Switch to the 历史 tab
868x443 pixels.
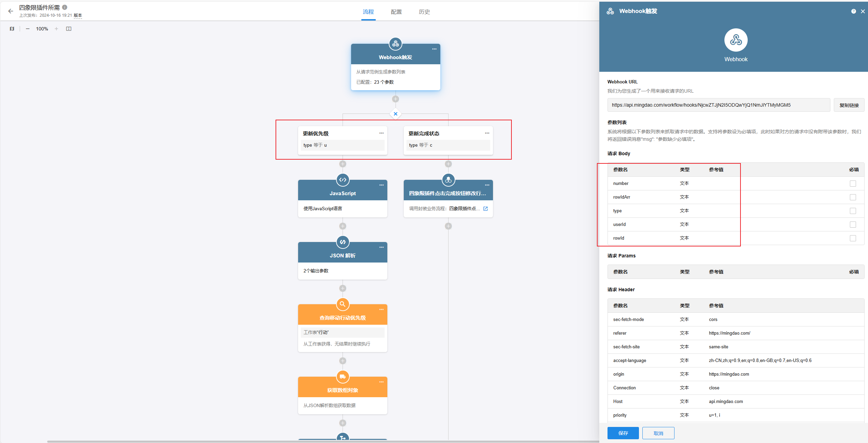pyautogui.click(x=424, y=12)
